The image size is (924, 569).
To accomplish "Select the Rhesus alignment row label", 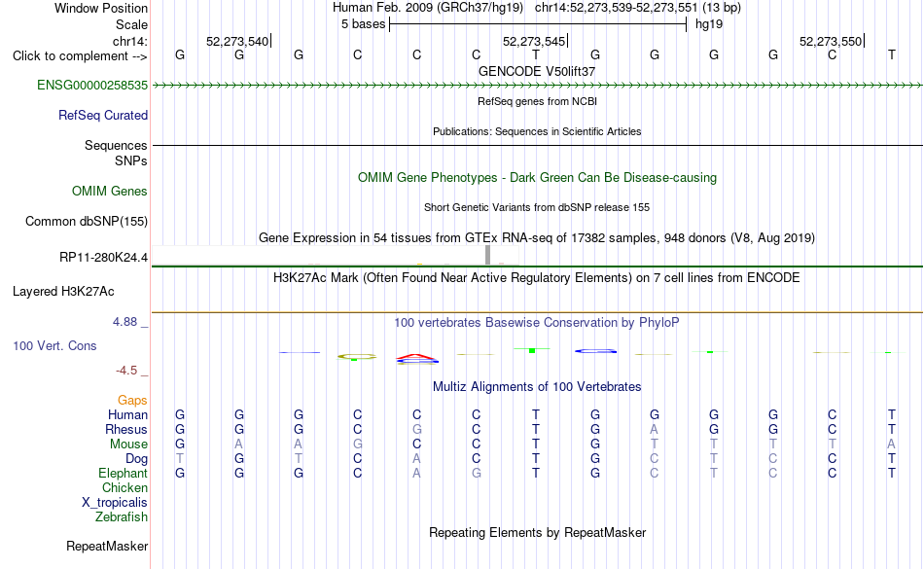I will (x=126, y=429).
